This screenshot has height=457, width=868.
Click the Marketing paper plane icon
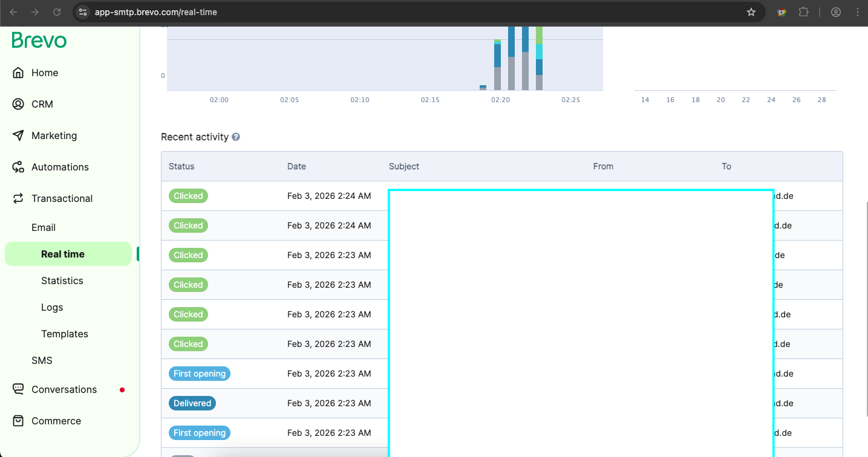pos(18,135)
